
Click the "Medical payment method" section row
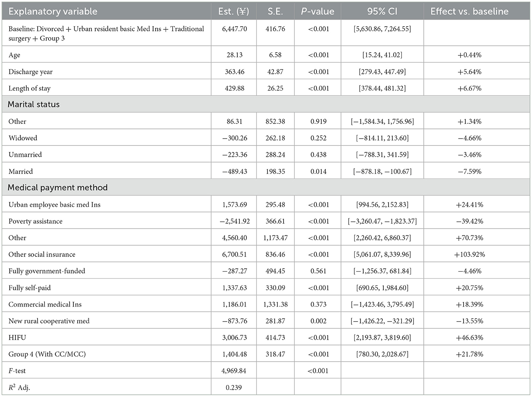point(58,187)
